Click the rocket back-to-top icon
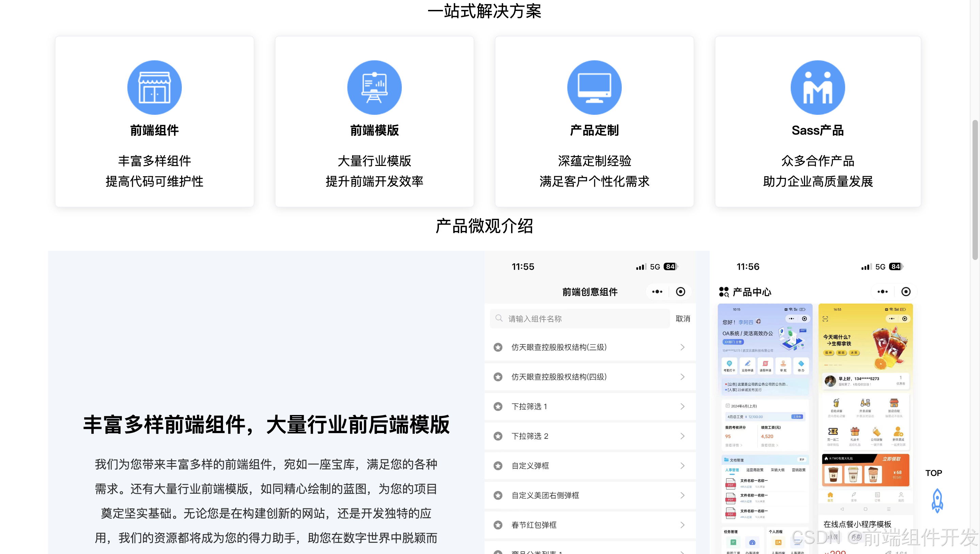The height and width of the screenshot is (554, 980). pos(937,501)
